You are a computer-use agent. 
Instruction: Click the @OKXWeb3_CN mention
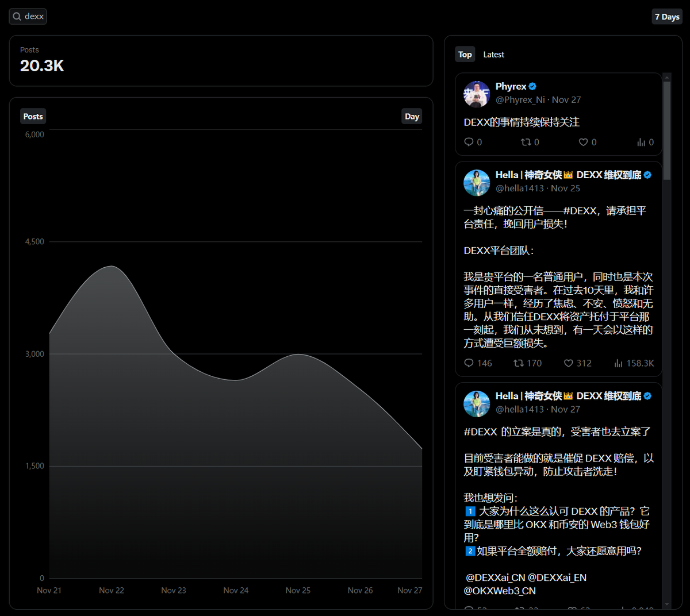pos(500,591)
